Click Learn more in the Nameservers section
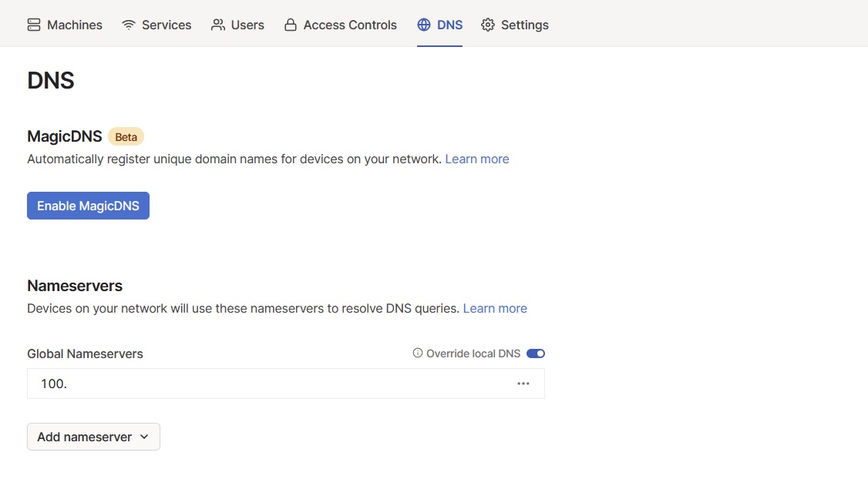 tap(494, 308)
